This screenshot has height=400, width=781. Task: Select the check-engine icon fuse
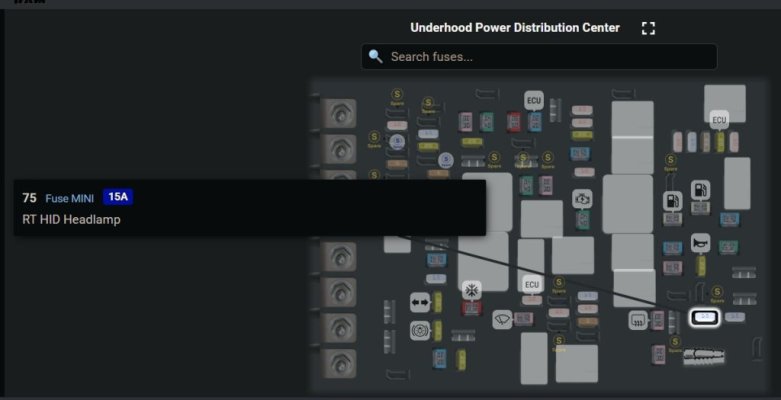(582, 199)
